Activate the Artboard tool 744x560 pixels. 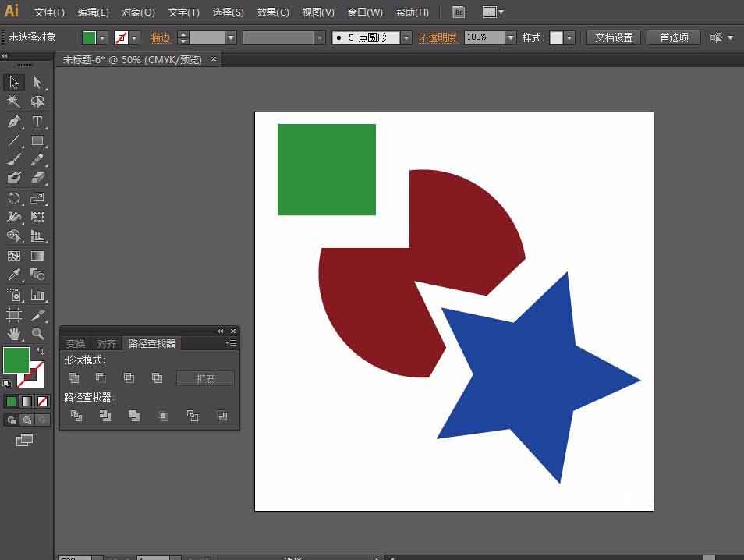[14, 314]
